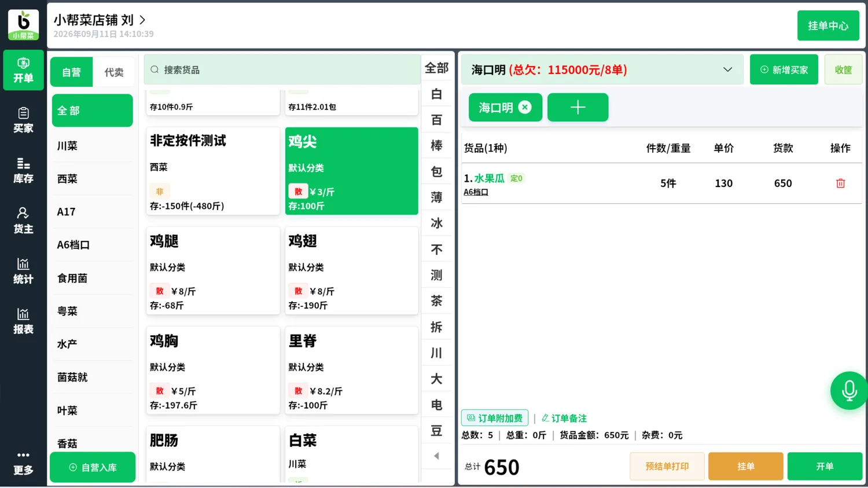Focus the 搜索货品 search field
Viewport: 868px width, 488px height.
pos(282,69)
